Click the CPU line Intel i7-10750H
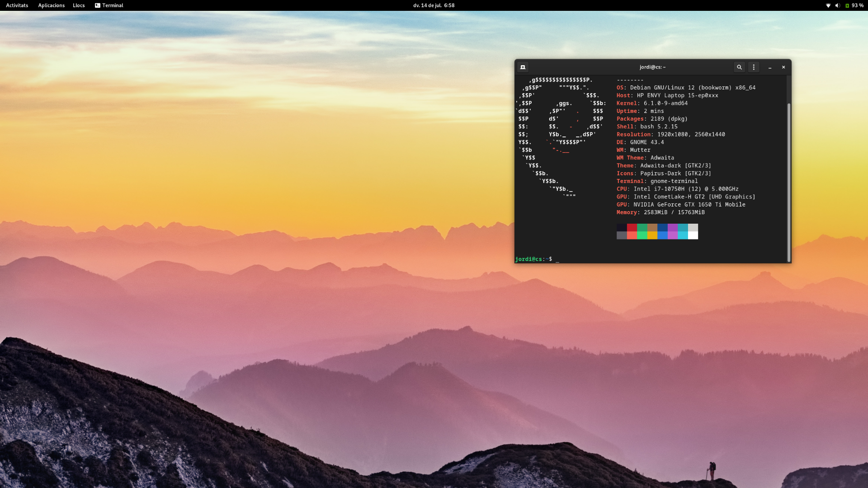Viewport: 868px width, 488px height. click(x=678, y=189)
